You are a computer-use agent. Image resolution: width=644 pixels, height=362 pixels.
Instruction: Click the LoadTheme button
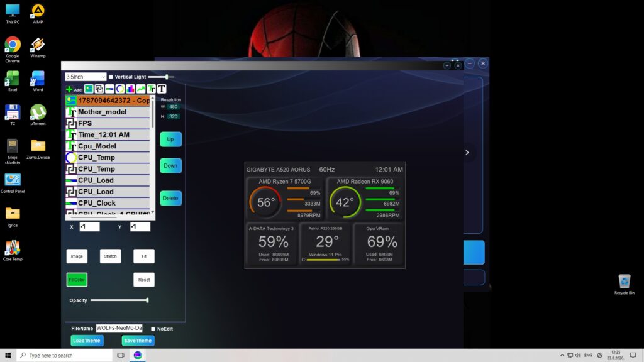(87, 341)
